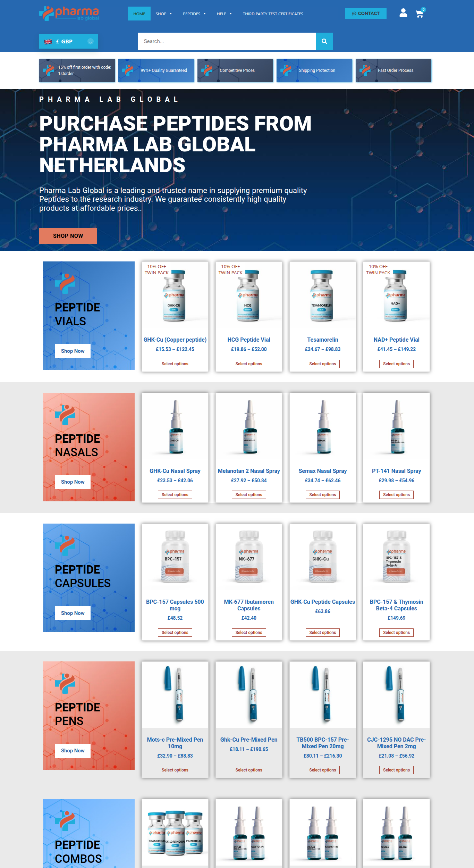The width and height of the screenshot is (474, 868).
Task: Open GHK-Cu capsules bottle image
Action: tap(323, 557)
